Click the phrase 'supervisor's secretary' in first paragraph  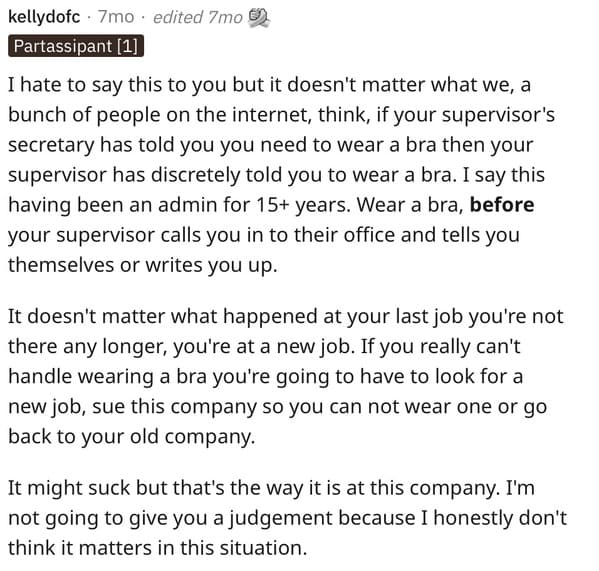pyautogui.click(x=282, y=130)
